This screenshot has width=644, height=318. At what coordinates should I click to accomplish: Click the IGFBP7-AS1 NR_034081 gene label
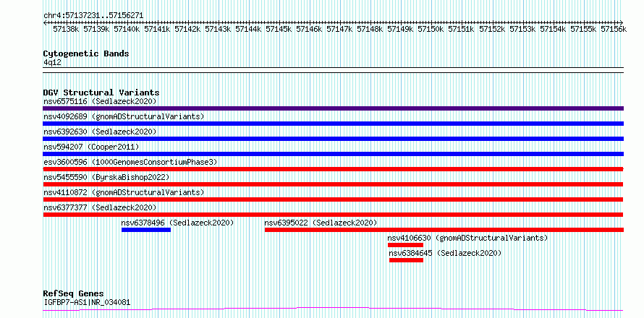pos(87,303)
